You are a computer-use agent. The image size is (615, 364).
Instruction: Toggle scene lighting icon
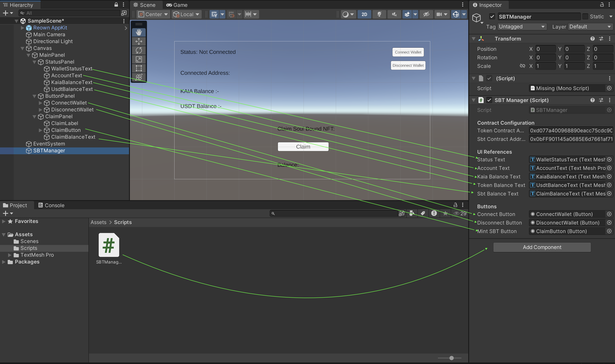point(379,14)
